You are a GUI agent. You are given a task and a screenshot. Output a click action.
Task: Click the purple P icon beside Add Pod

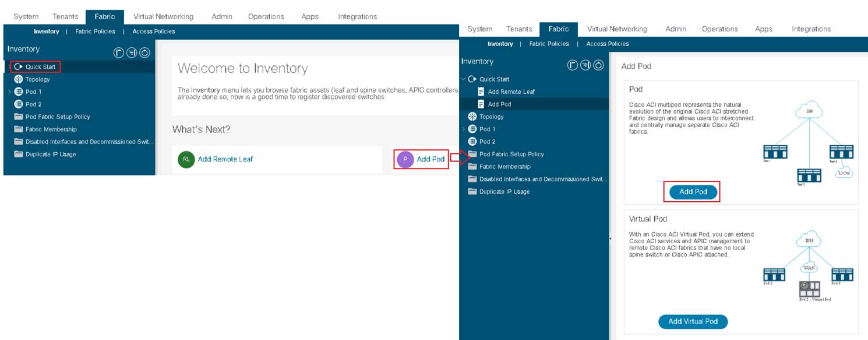tap(405, 159)
